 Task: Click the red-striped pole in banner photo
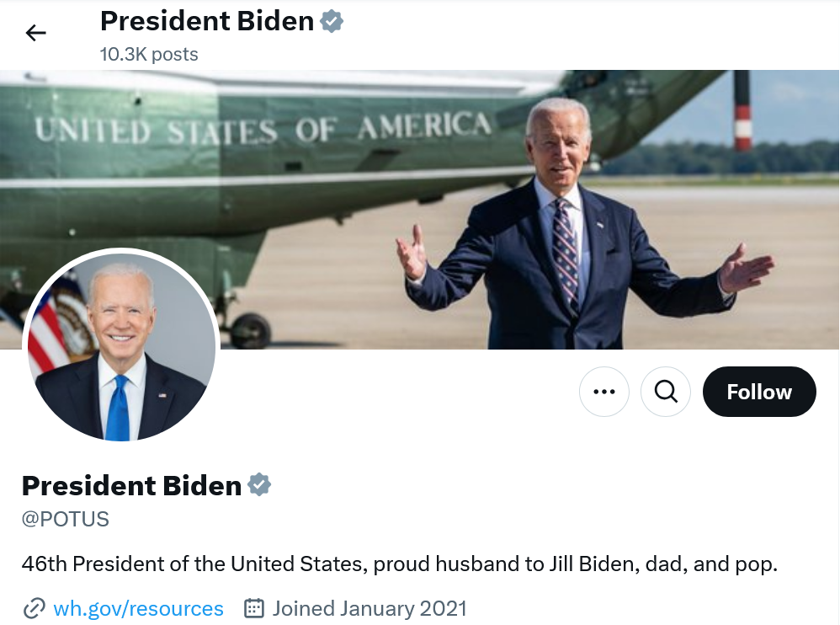742,111
